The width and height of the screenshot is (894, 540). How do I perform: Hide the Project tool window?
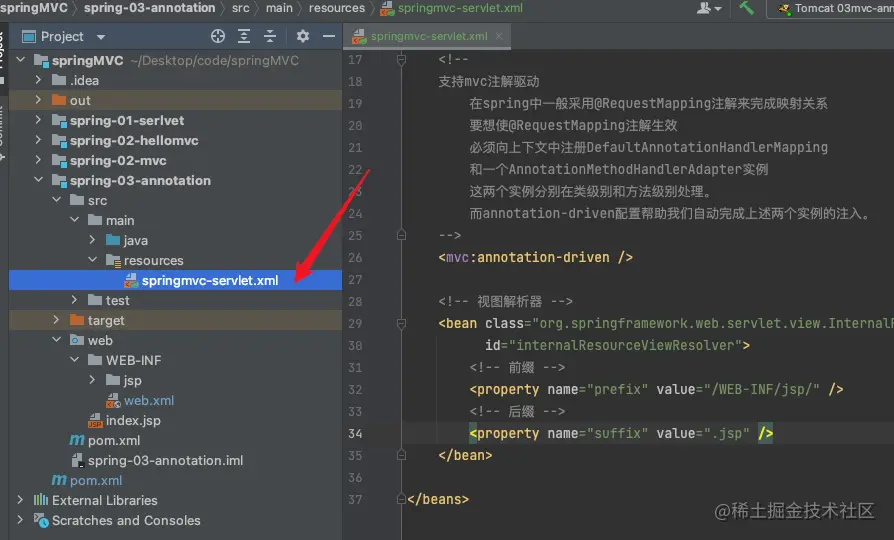click(x=329, y=36)
